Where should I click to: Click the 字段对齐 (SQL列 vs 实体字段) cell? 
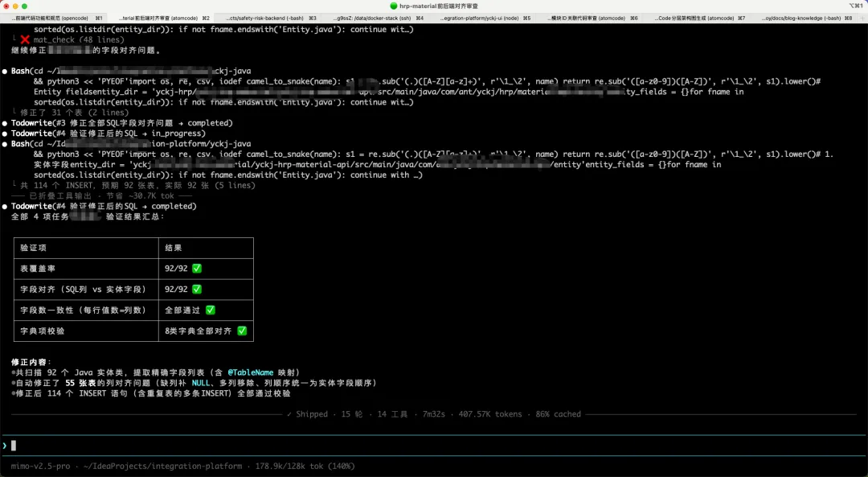[86, 290]
